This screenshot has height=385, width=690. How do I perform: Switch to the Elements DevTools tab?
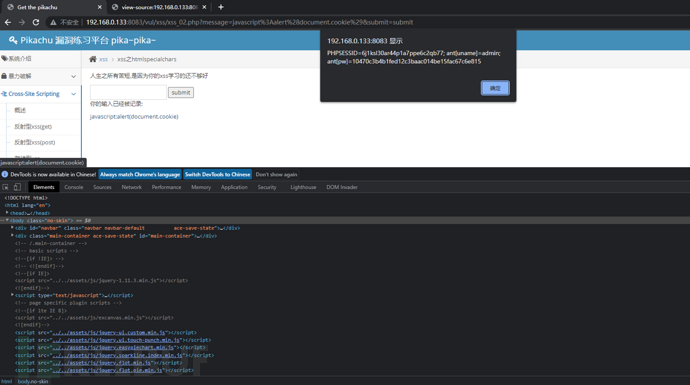click(44, 187)
